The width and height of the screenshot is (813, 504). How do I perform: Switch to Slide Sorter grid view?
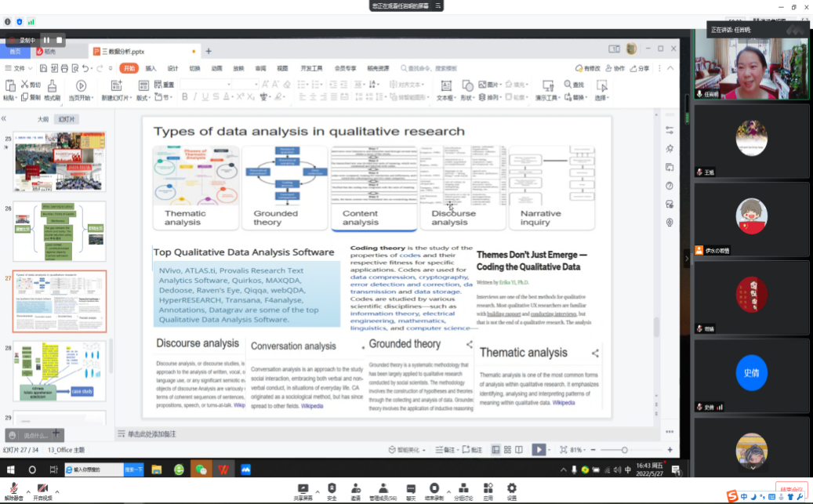point(507,450)
